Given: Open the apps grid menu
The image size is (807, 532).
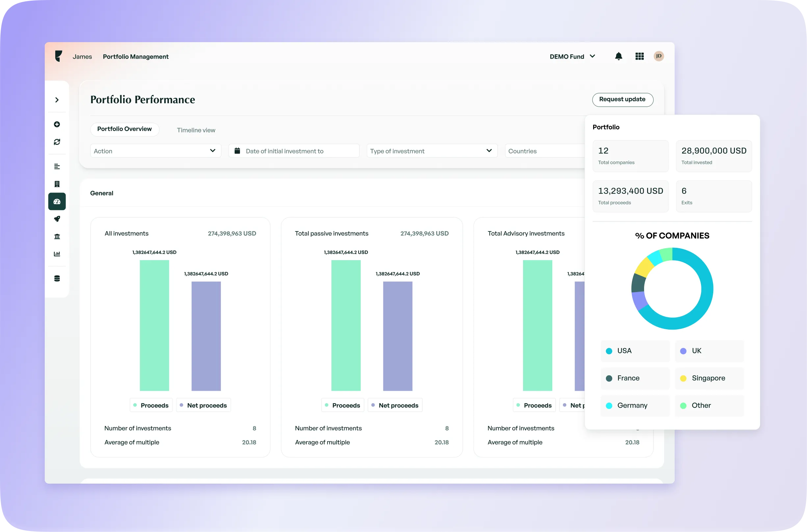Looking at the screenshot, I should pyautogui.click(x=639, y=56).
